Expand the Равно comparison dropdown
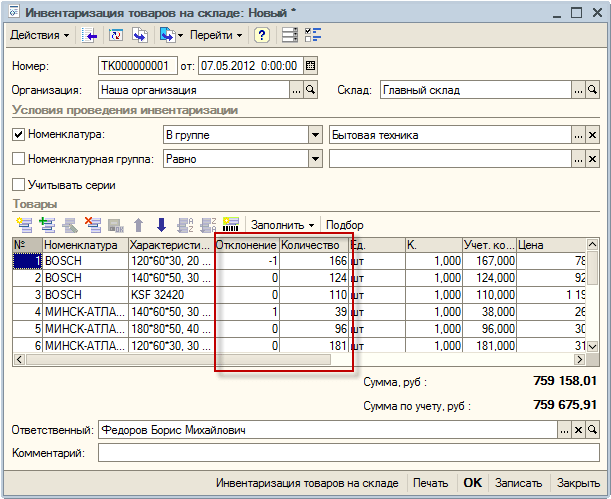This screenshot has width=611, height=499. 315,159
